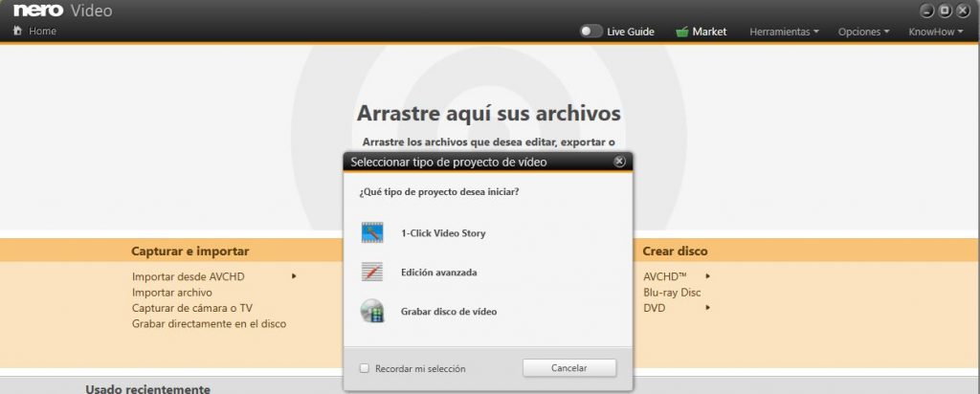The image size is (980, 394).
Task: Click the Home icon in header
Action: [x=17, y=31]
